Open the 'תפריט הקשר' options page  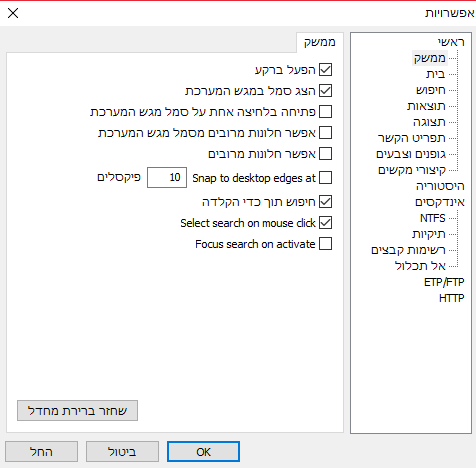pos(412,138)
